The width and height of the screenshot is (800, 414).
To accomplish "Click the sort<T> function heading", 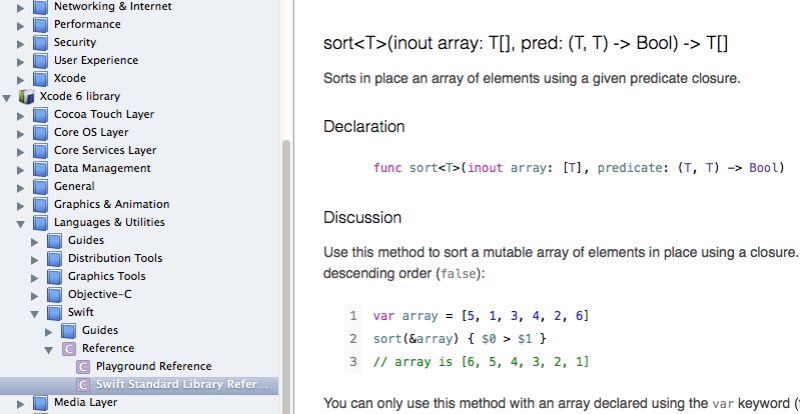I will point(526,44).
